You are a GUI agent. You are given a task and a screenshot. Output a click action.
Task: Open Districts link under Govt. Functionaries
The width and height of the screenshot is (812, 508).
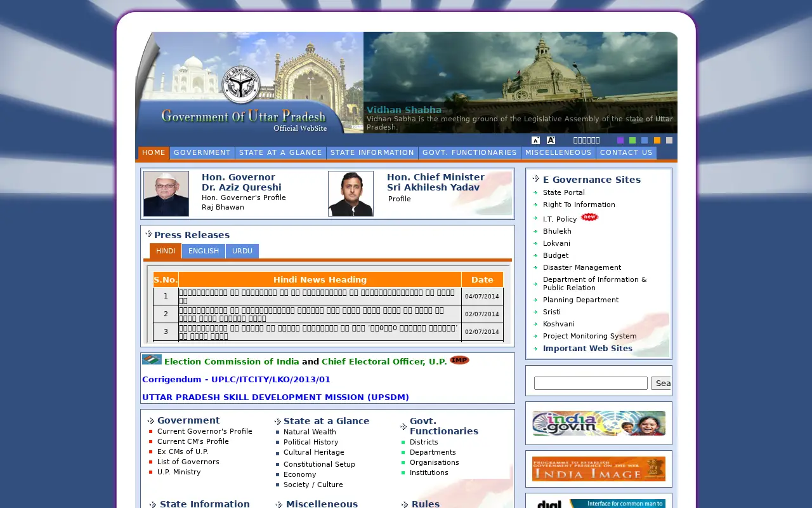coord(424,442)
